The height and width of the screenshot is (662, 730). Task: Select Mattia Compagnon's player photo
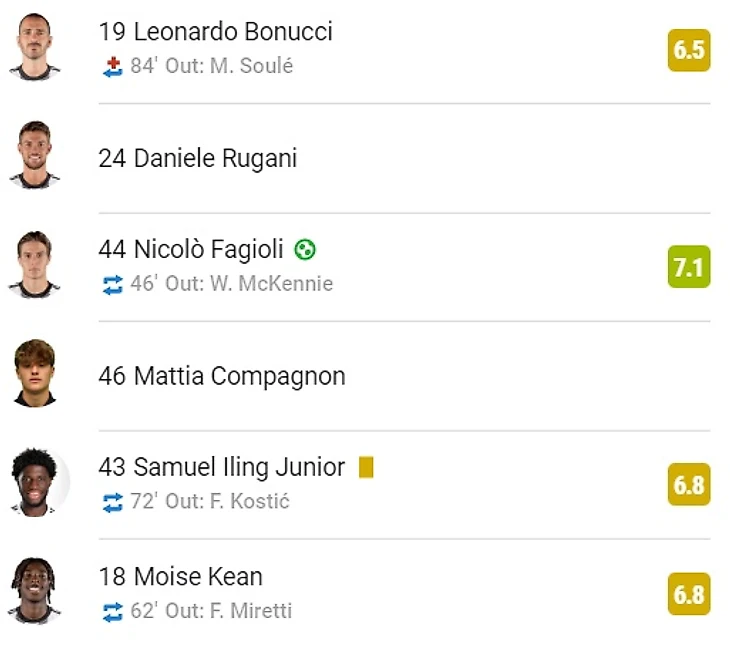(x=35, y=375)
